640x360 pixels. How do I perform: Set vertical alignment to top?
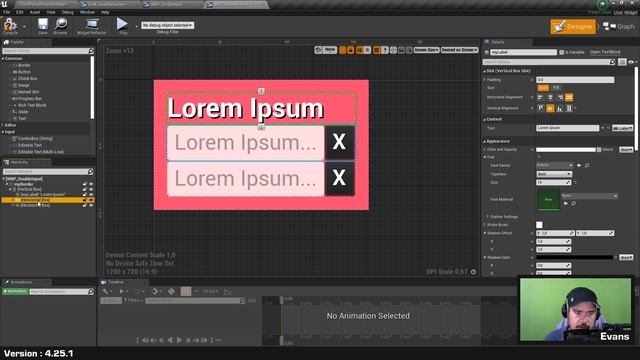540,108
